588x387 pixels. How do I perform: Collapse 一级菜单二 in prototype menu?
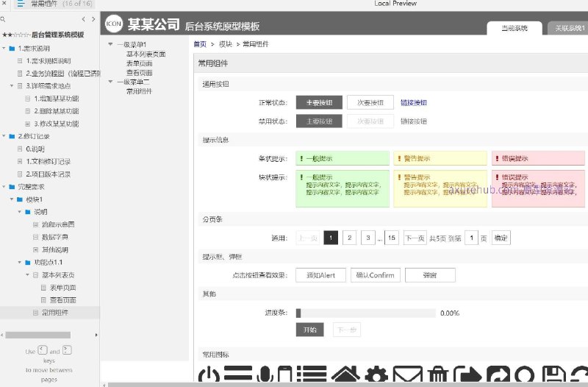point(110,82)
